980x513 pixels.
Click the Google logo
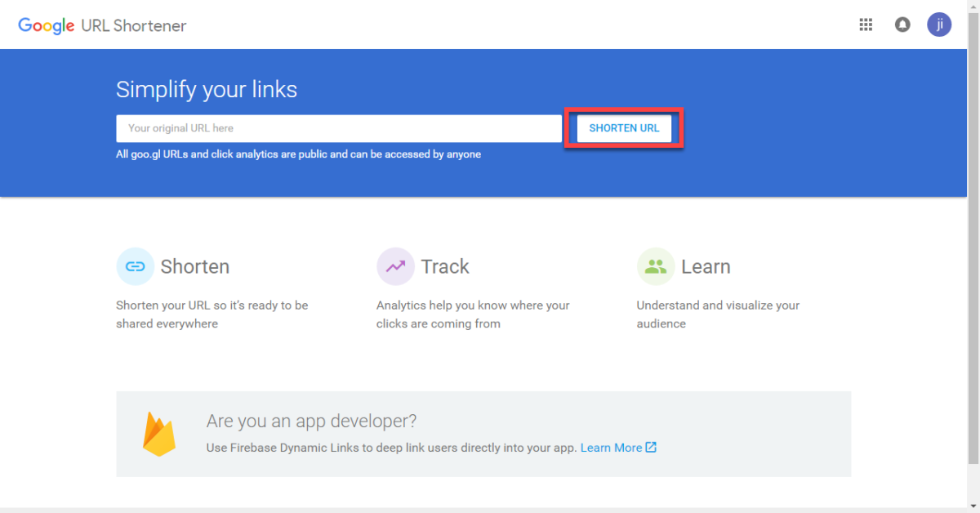47,25
